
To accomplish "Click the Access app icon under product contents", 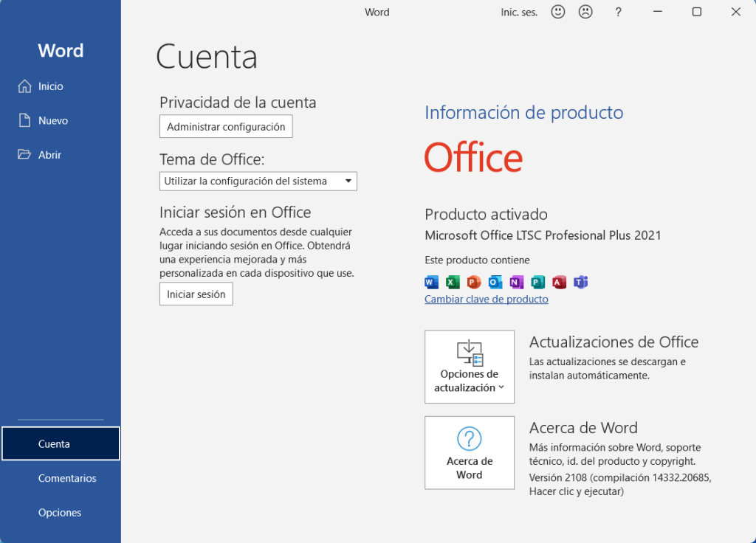I will pos(560,282).
